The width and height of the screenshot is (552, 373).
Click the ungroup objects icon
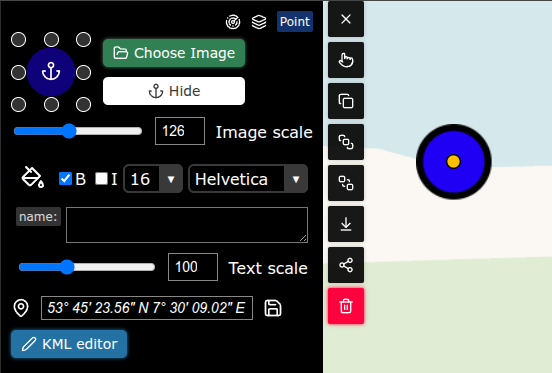[x=346, y=183]
